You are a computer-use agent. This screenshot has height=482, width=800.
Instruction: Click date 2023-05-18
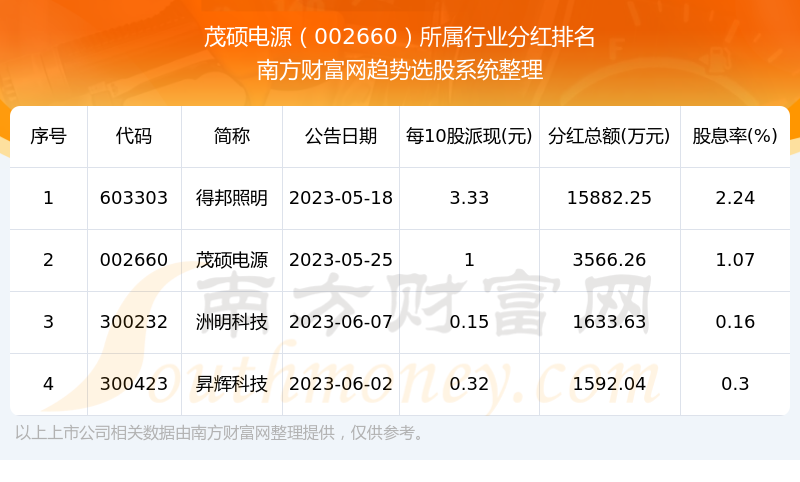(x=341, y=198)
